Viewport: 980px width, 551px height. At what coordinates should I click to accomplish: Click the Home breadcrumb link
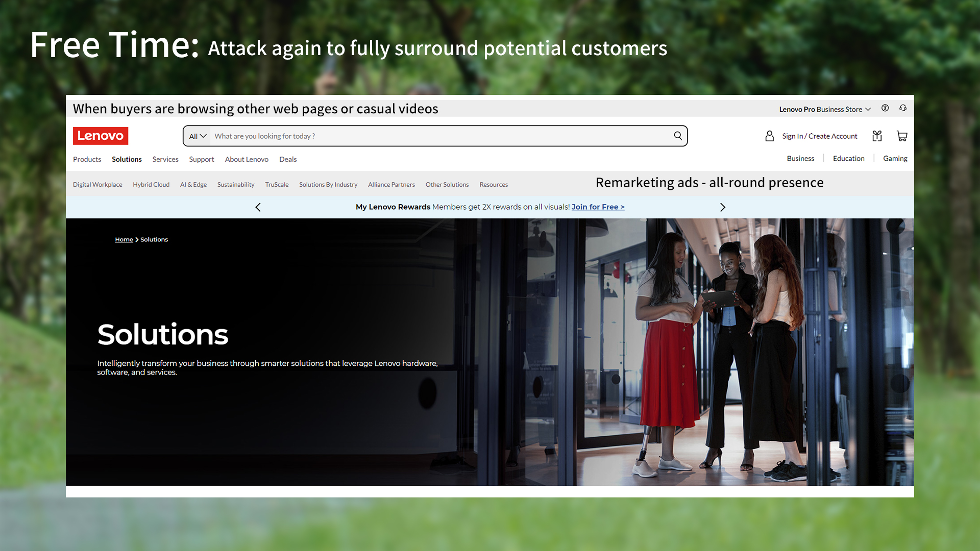[124, 239]
